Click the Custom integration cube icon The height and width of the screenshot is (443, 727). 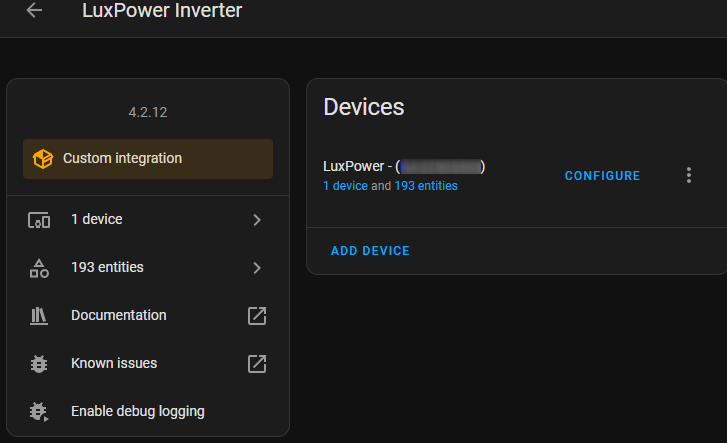pos(43,159)
